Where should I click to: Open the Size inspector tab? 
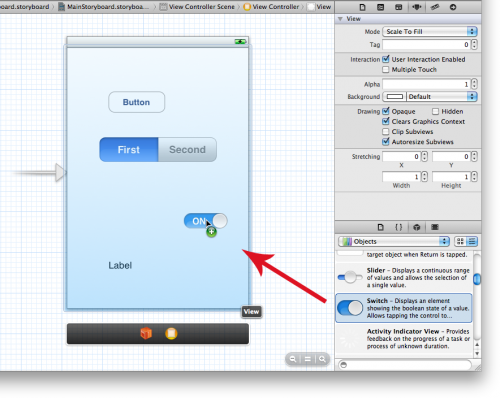[435, 7]
